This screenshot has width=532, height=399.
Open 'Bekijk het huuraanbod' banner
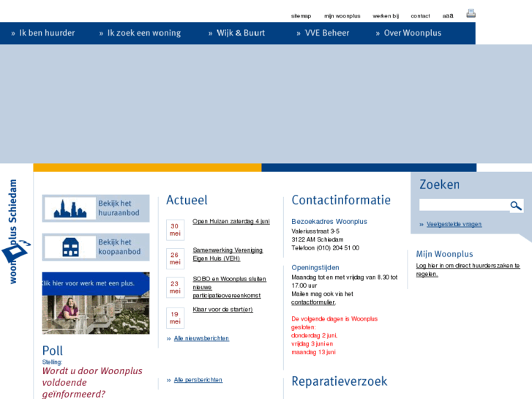(x=96, y=209)
